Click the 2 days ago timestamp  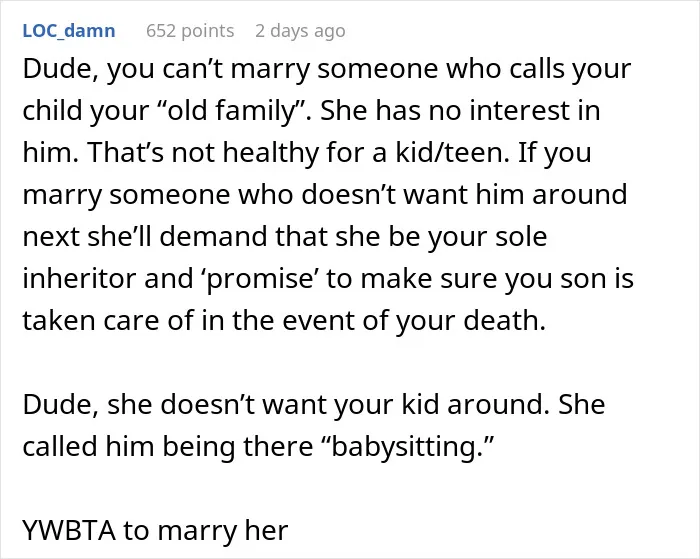[300, 31]
